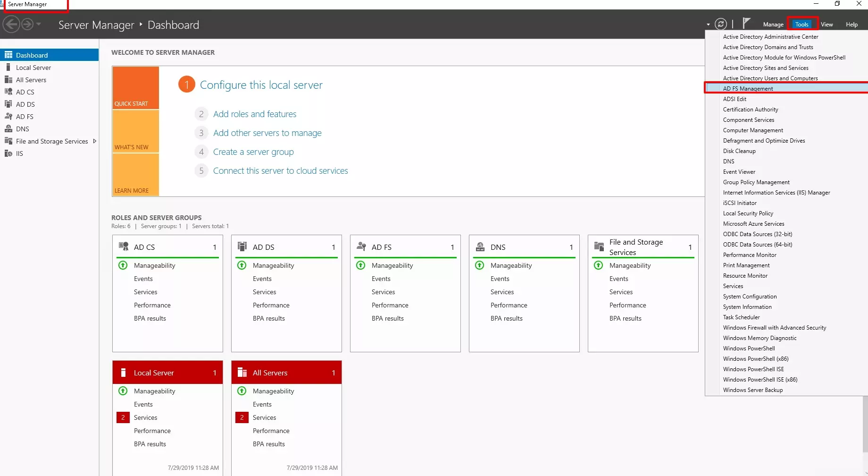
Task: Select Local Server in the sidebar
Action: [33, 67]
